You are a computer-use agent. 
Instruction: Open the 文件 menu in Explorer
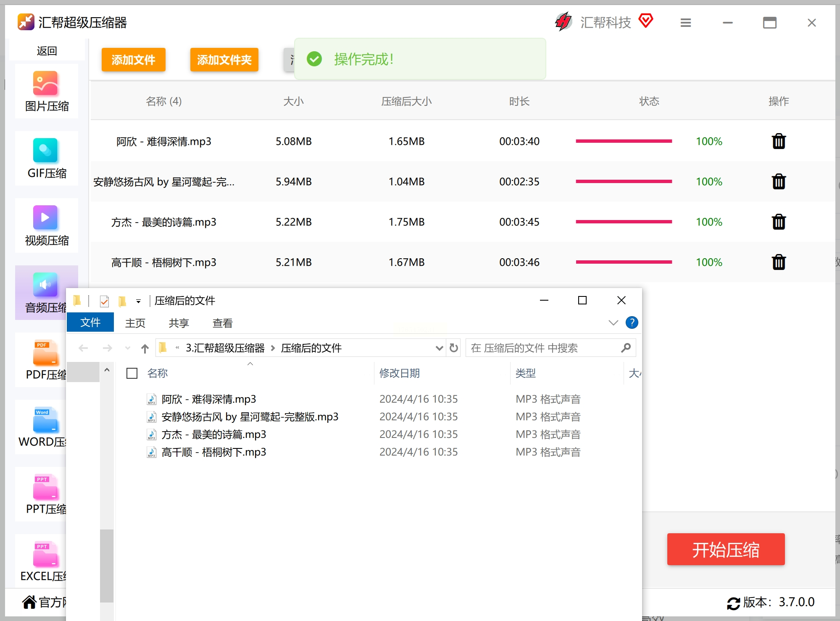tap(90, 322)
